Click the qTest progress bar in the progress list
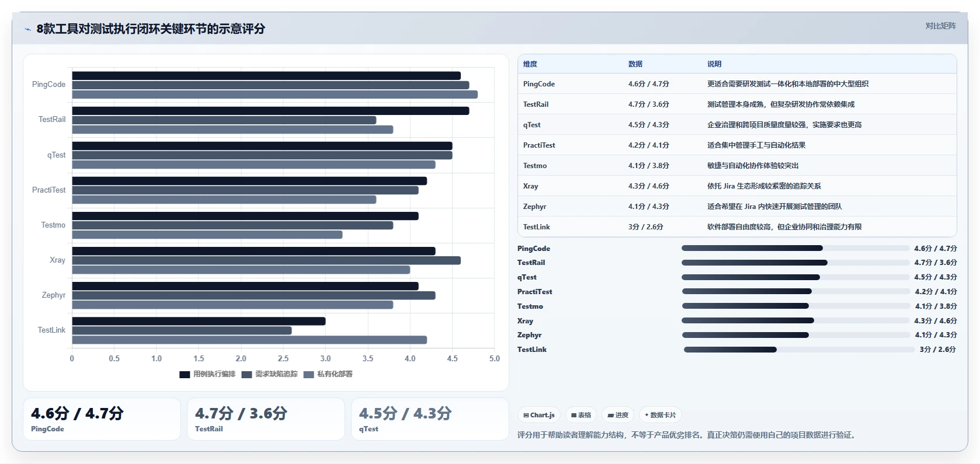980x464 pixels. [x=795, y=277]
